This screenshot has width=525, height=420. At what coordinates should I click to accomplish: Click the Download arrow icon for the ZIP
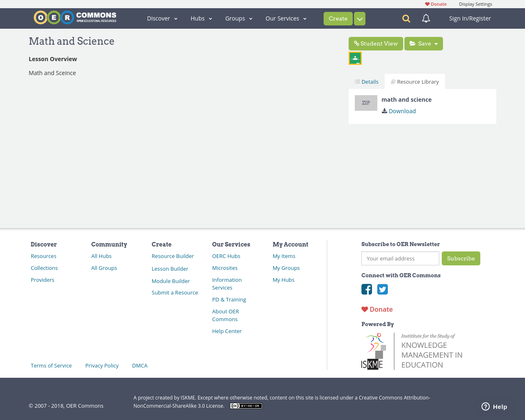[384, 110]
